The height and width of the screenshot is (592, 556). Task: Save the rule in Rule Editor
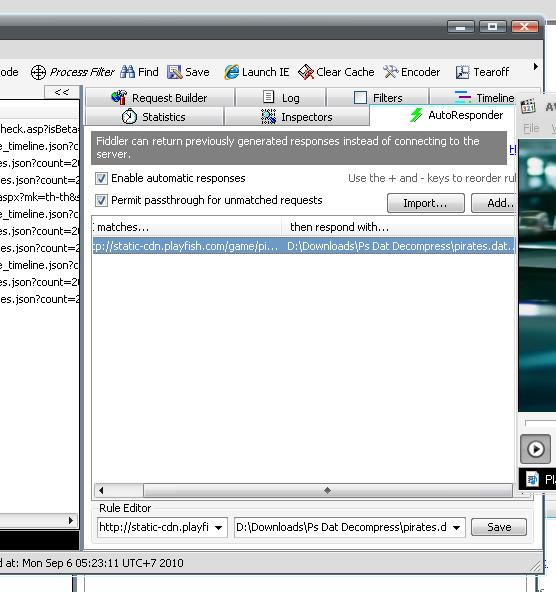click(499, 527)
